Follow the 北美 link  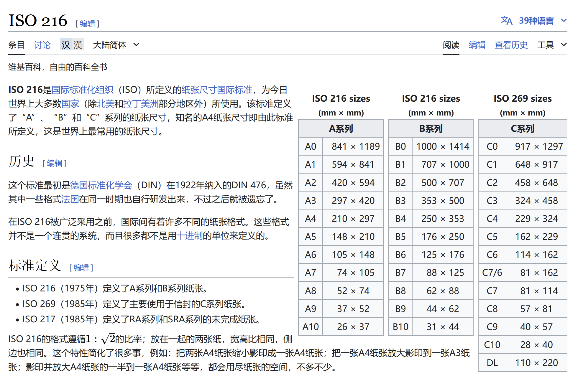pos(106,103)
